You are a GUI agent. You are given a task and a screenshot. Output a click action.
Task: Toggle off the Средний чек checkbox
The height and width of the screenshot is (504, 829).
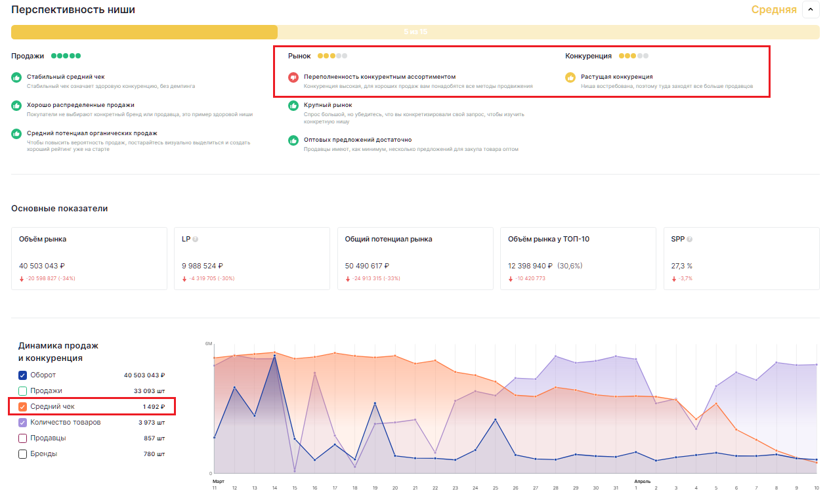pos(23,407)
